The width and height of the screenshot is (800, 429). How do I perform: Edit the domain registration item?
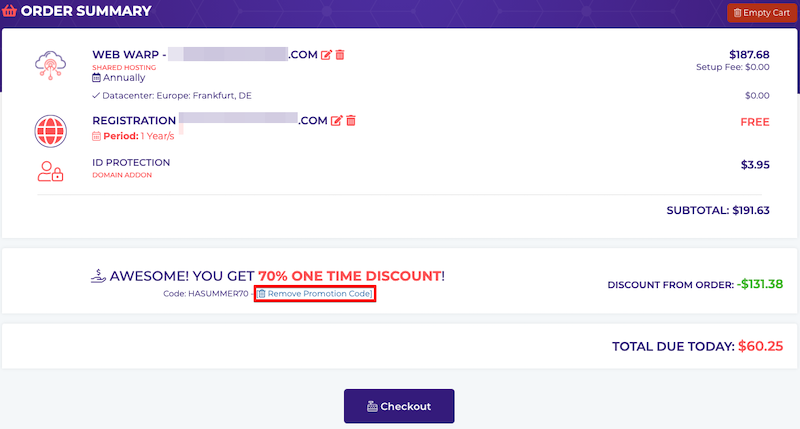point(336,121)
